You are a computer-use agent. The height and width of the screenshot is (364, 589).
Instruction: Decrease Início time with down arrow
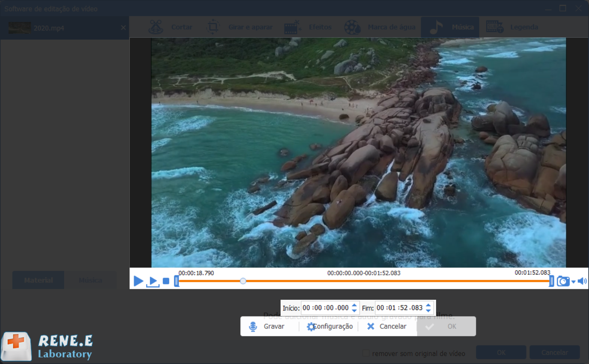354,310
